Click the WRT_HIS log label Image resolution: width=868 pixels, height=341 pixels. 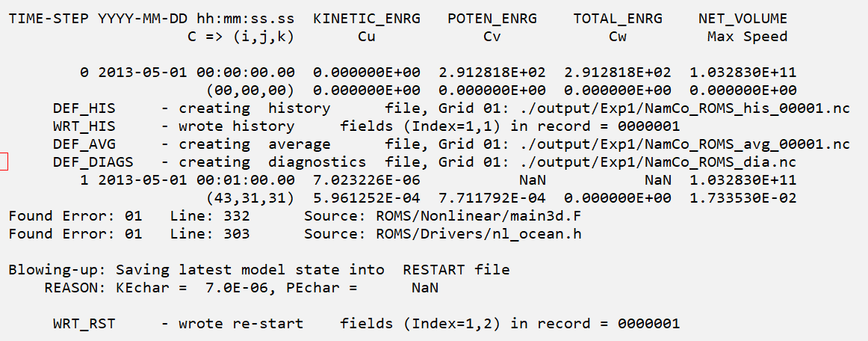pos(84,126)
